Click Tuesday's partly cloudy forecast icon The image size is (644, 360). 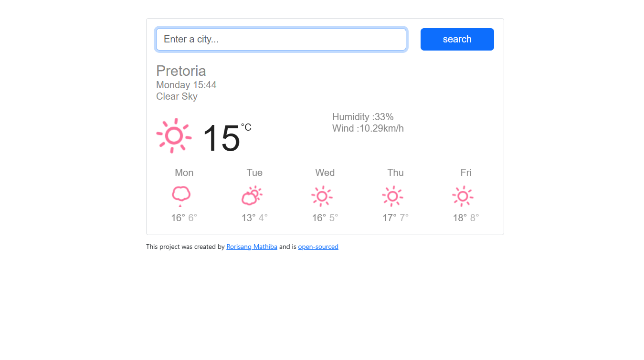252,195
